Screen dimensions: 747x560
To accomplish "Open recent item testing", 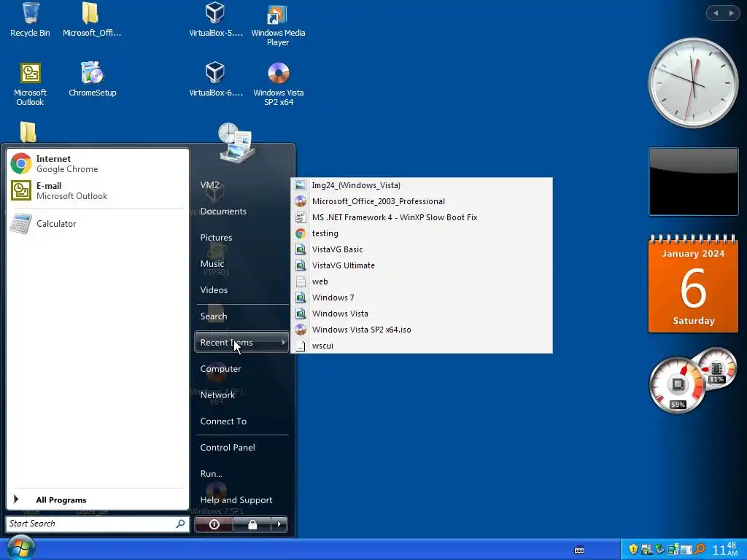I will pos(422,233).
